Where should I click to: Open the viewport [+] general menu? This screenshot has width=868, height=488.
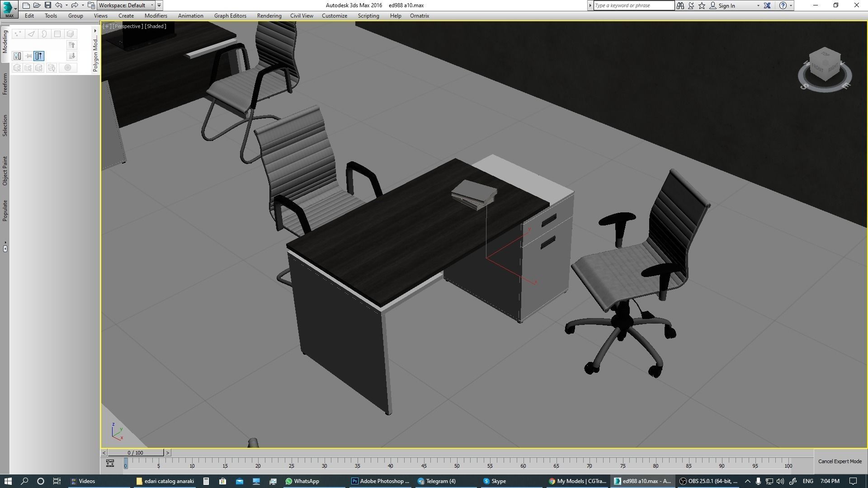point(107,26)
